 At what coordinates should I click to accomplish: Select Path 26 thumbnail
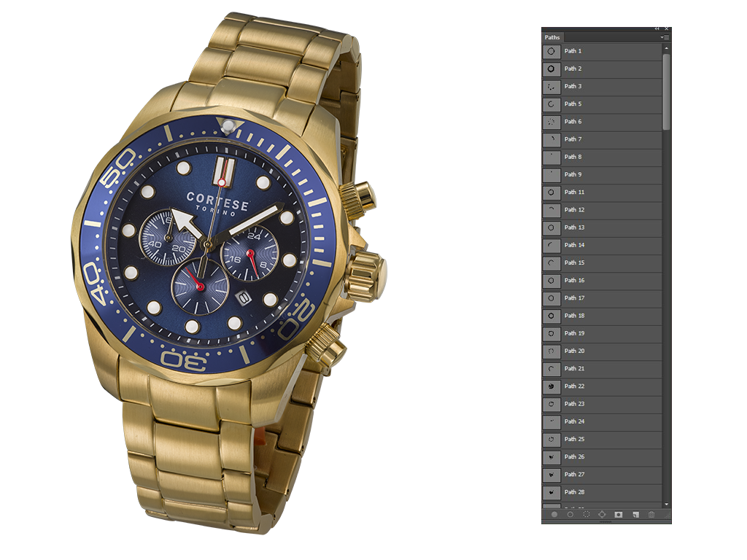(551, 456)
